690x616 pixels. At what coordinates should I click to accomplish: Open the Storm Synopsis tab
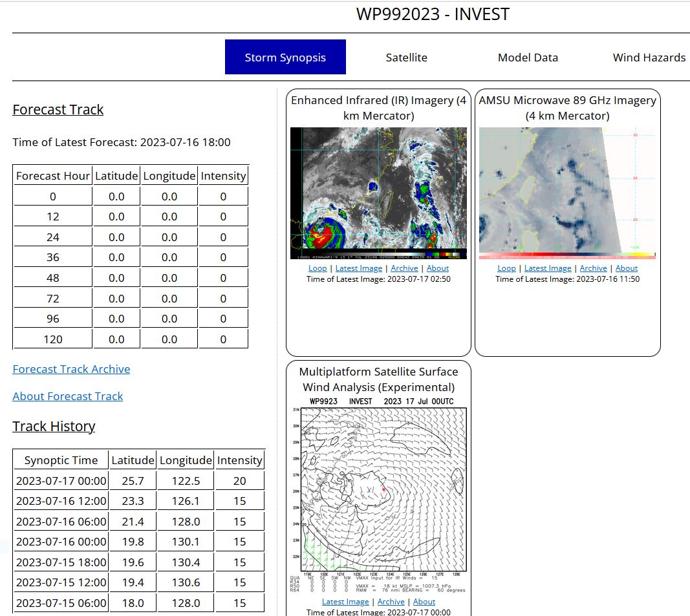[285, 57]
